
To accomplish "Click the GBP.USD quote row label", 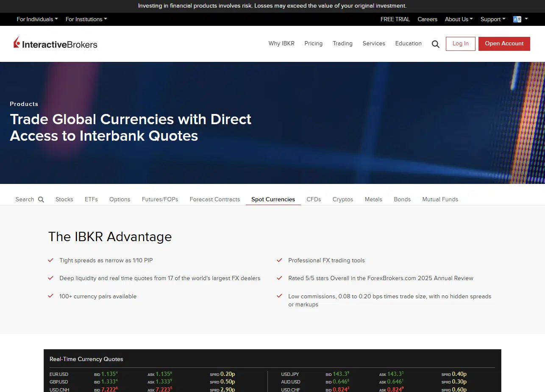I will tap(59, 382).
